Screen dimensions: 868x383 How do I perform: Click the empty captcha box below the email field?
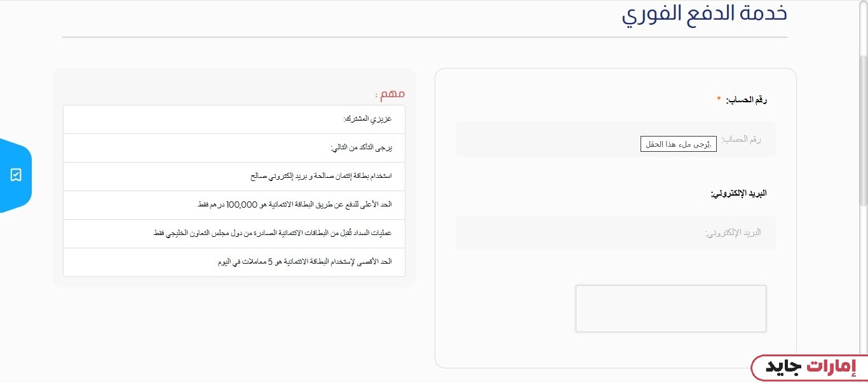(671, 309)
